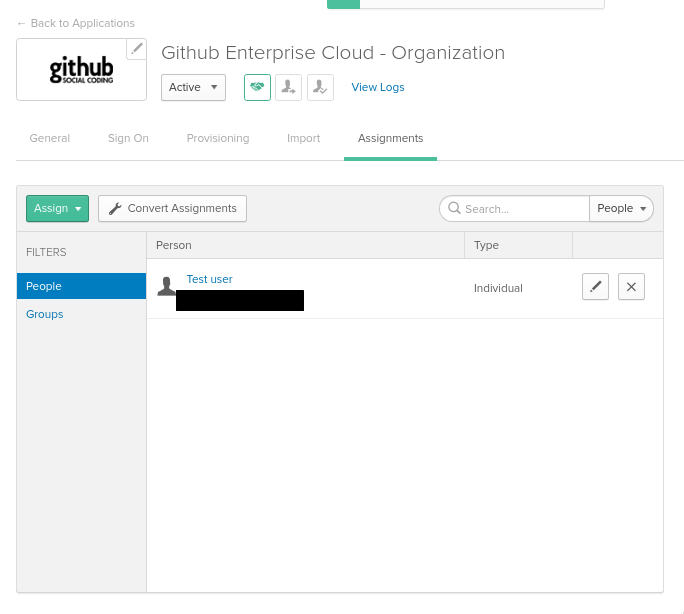Click the Individual type cell
This screenshot has height=614, width=684.
pos(498,288)
